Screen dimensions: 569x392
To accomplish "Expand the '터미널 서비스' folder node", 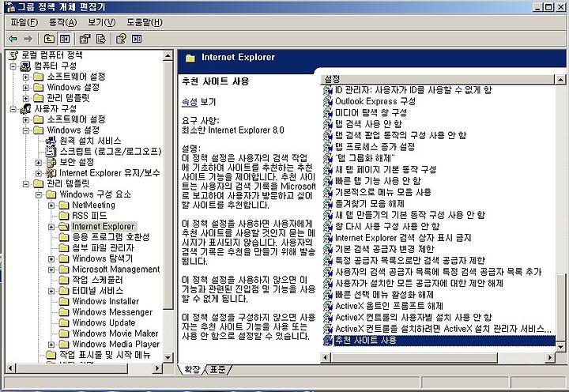I will click(51, 291).
